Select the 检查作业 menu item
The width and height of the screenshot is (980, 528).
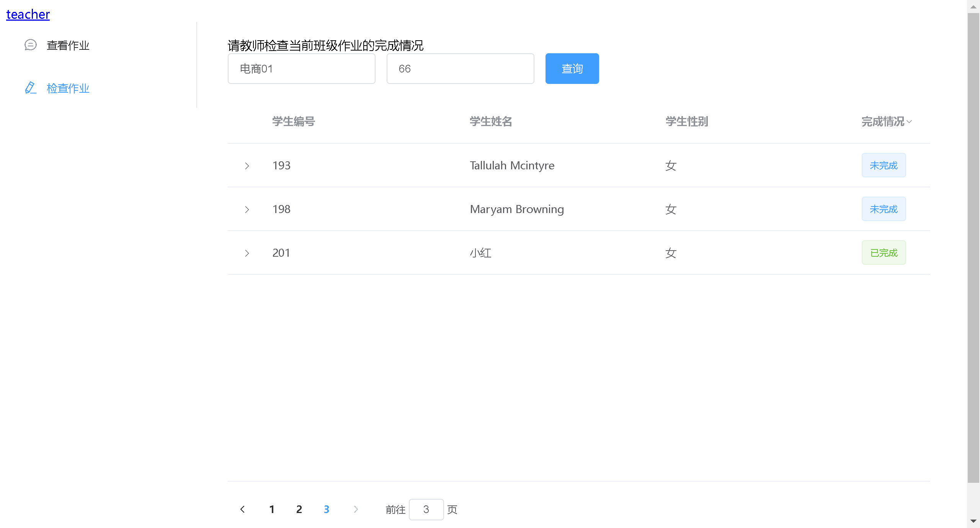tap(68, 88)
